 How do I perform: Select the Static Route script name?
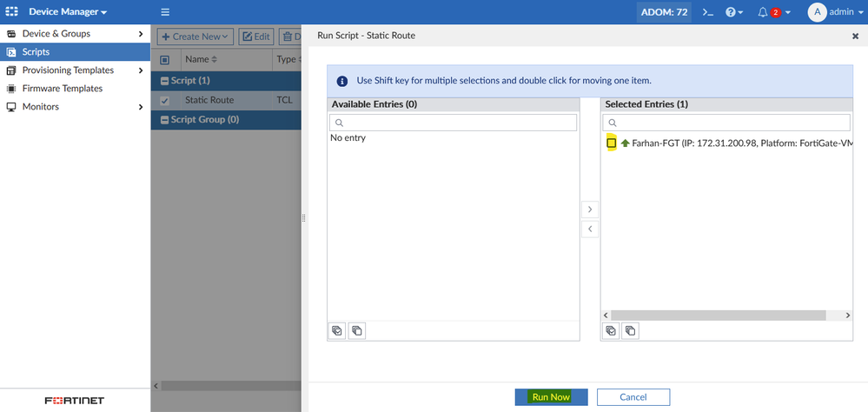209,100
